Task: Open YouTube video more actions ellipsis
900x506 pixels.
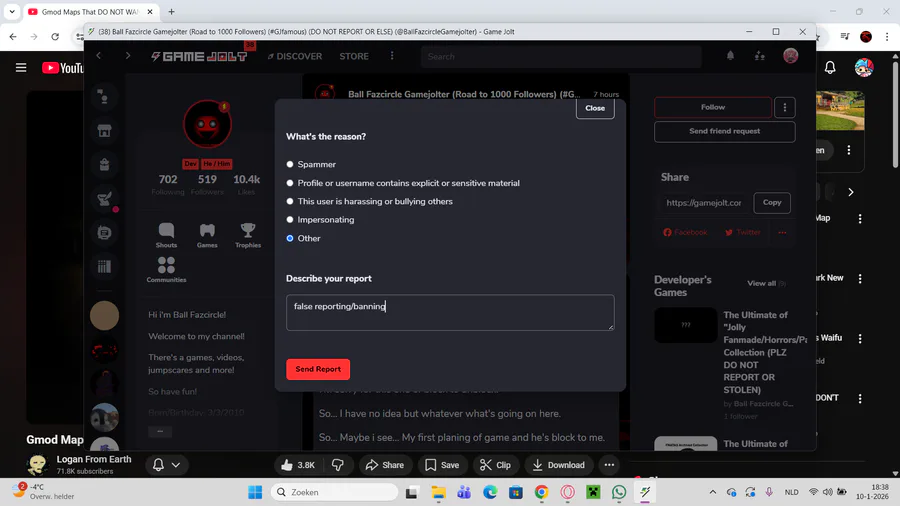Action: [609, 465]
